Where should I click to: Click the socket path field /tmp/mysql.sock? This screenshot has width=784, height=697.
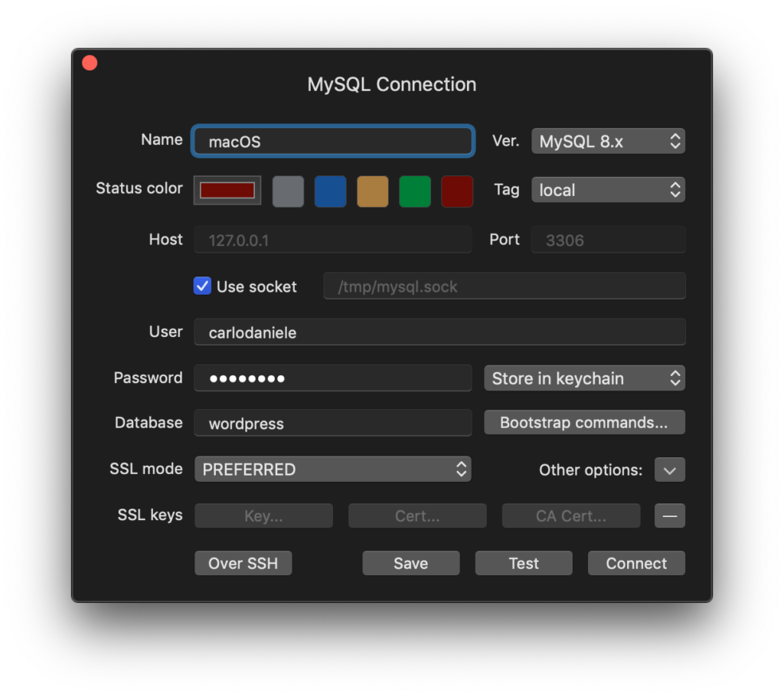505,286
